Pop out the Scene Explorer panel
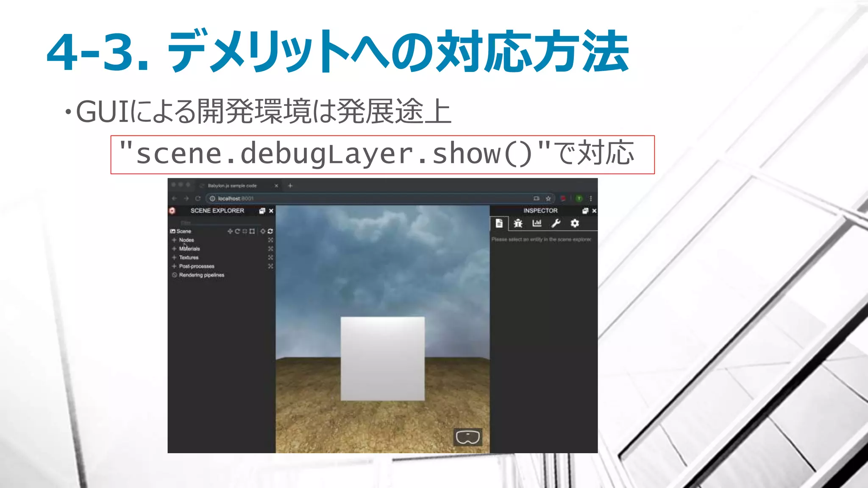 point(262,211)
